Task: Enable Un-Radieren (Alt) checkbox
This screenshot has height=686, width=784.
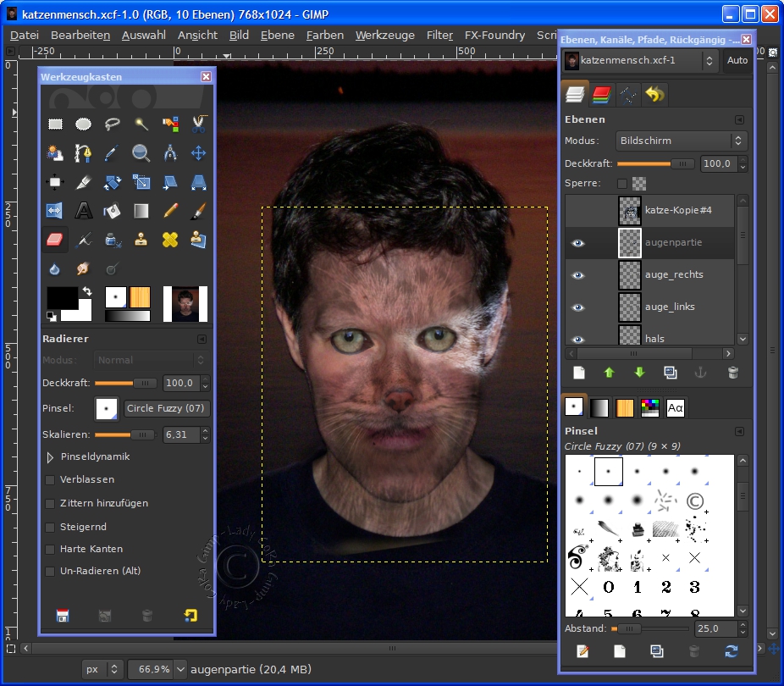Action: [x=50, y=571]
